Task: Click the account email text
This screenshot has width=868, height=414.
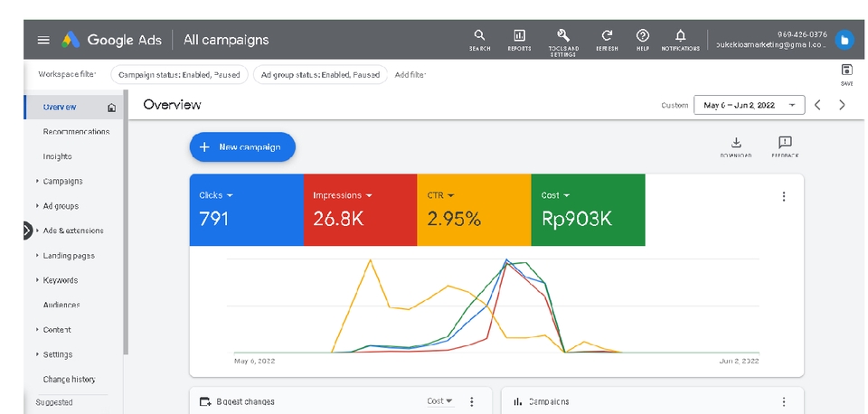Action: pyautogui.click(x=770, y=45)
